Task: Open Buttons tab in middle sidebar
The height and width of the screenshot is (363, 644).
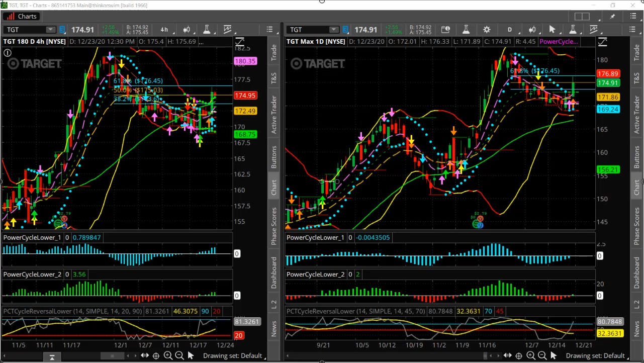Action: click(x=274, y=157)
